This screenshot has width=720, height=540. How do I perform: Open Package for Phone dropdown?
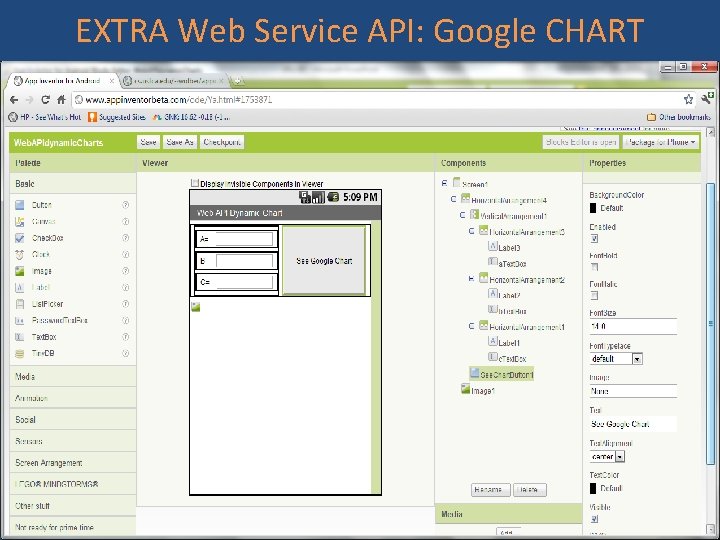click(661, 142)
